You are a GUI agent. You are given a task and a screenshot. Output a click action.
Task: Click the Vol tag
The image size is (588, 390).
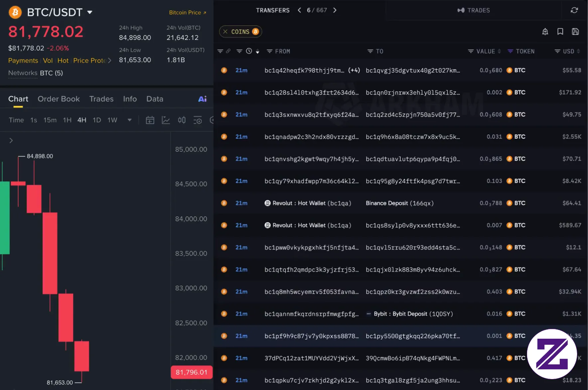48,61
